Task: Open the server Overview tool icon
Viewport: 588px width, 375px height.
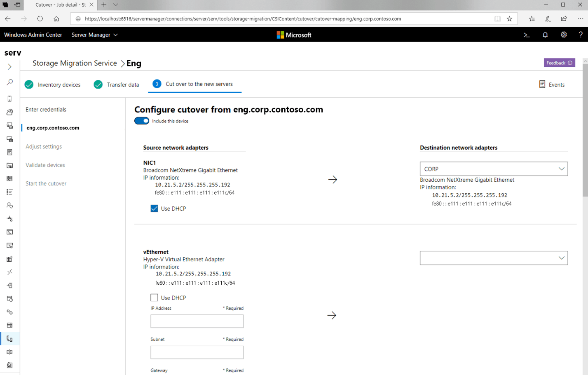Action: (x=9, y=99)
